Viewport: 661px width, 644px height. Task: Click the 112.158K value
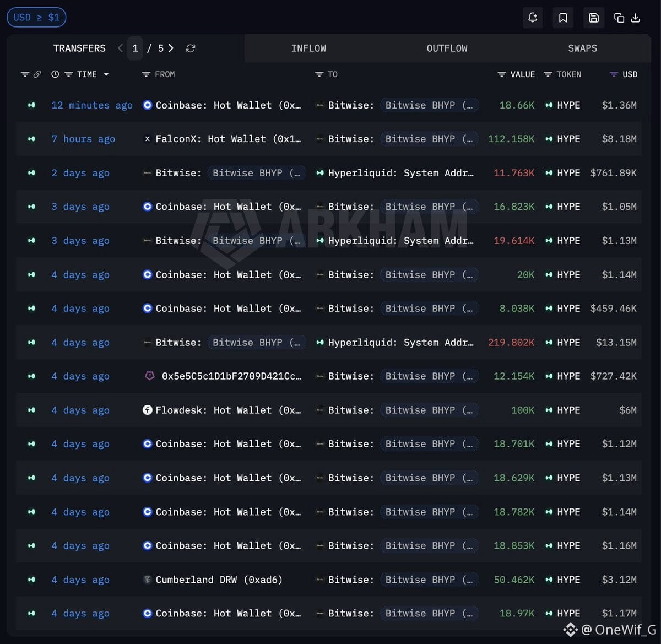511,139
